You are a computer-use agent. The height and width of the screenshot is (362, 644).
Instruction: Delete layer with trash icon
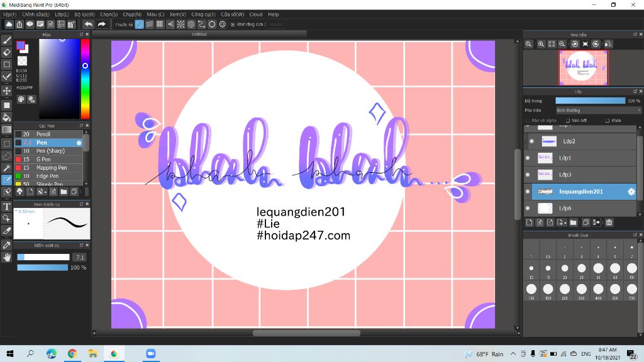click(609, 222)
